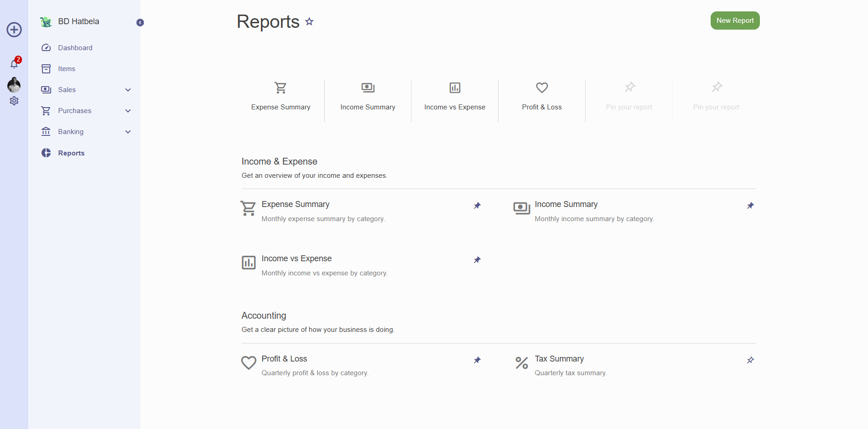
Task: Toggle pin on Income vs Expense report
Action: point(477,260)
